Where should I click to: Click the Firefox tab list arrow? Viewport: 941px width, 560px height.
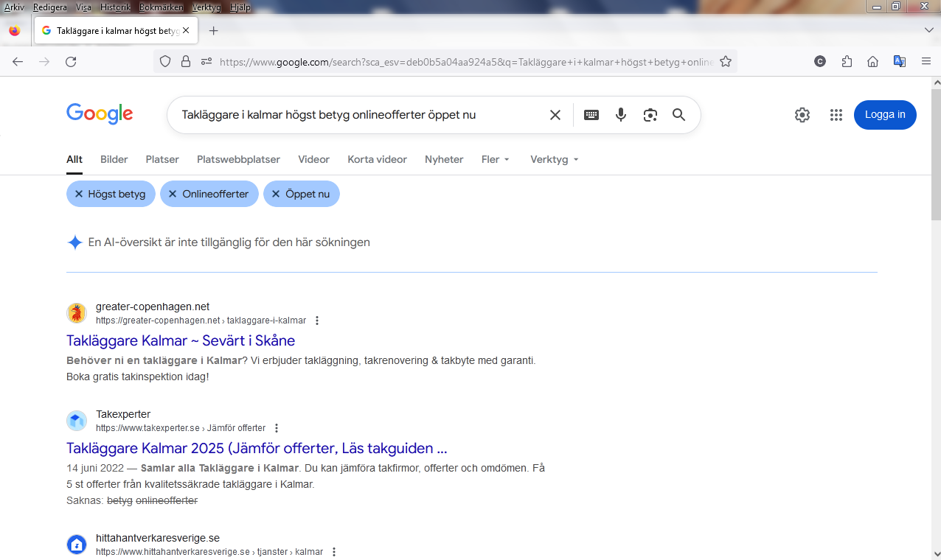point(928,30)
